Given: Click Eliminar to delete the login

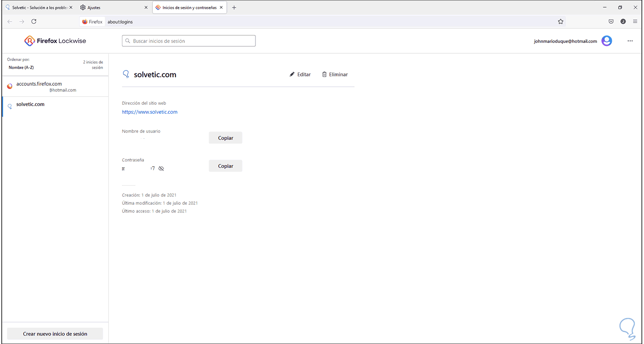Looking at the screenshot, I should click(x=335, y=74).
